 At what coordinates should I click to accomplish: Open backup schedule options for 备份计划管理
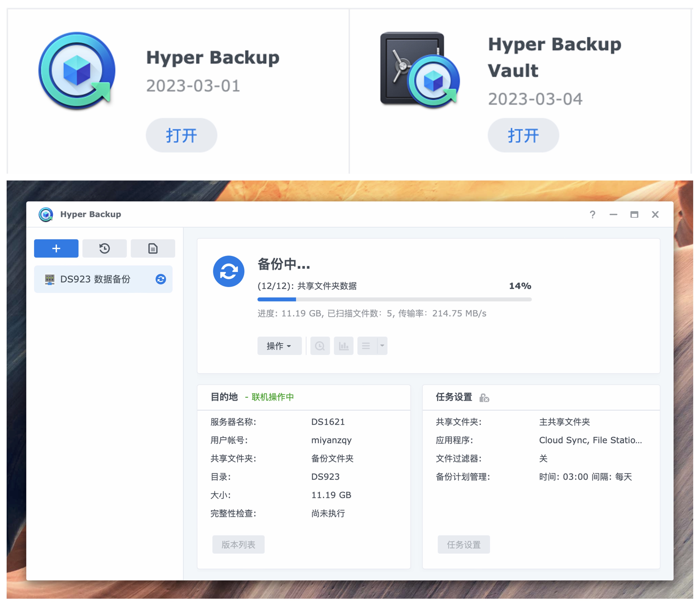(x=585, y=477)
